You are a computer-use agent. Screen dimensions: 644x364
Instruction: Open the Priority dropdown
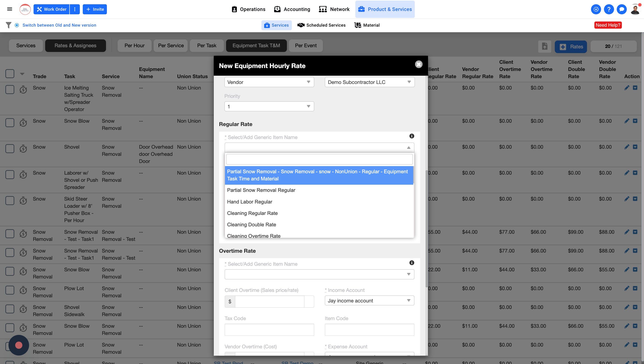pos(269,106)
